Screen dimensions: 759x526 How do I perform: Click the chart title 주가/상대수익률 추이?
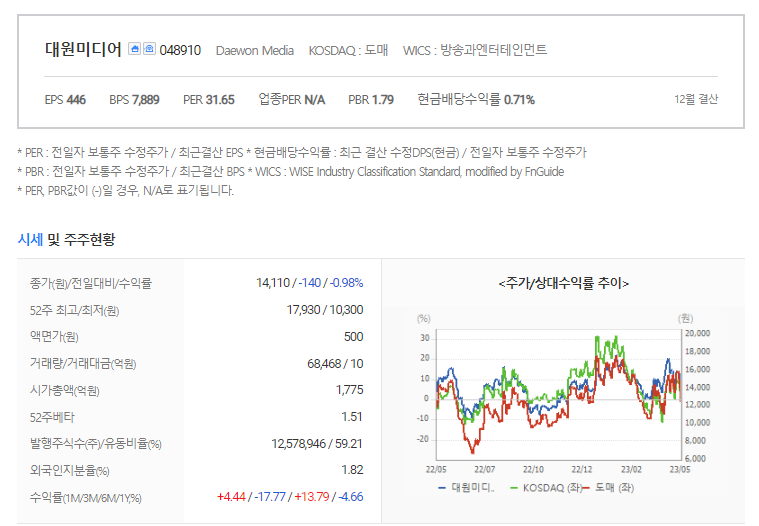(563, 284)
